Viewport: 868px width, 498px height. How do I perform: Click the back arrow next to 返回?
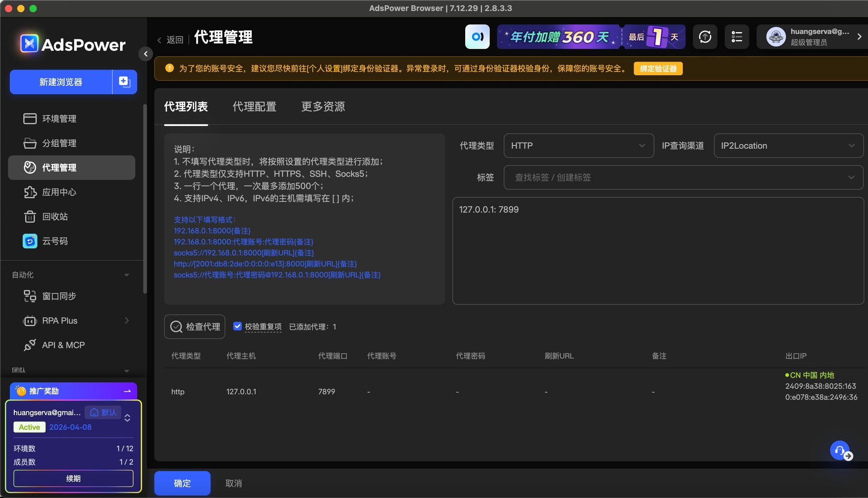pyautogui.click(x=159, y=40)
